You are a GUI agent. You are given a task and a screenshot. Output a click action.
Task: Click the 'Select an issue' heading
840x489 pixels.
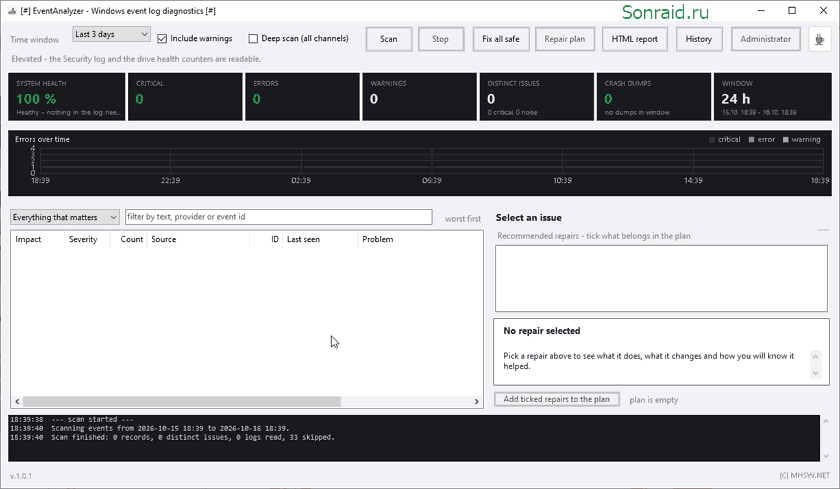529,217
